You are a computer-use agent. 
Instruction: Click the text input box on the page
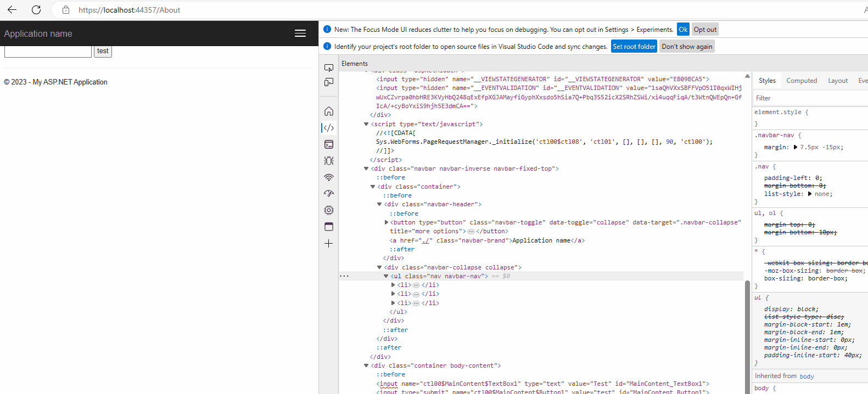tap(48, 52)
